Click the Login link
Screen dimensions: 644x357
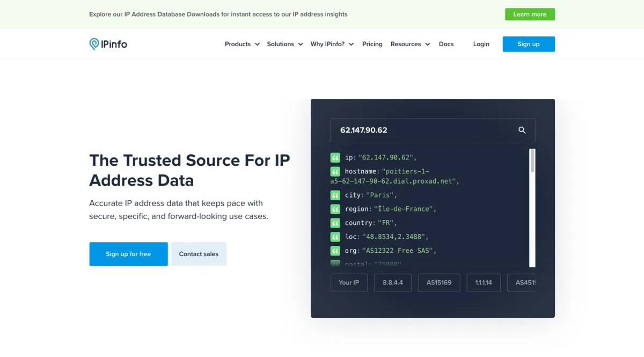point(481,44)
